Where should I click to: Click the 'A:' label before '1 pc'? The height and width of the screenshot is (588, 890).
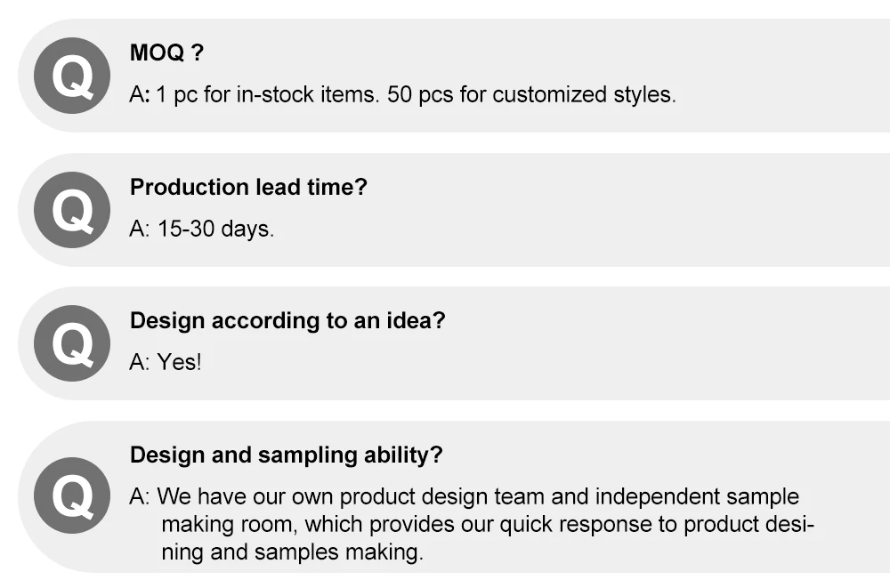tap(140, 94)
